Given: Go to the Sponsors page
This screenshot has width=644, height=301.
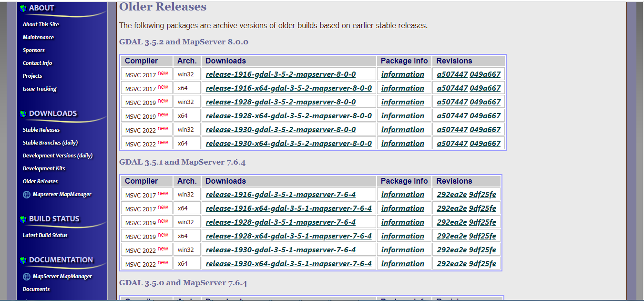Looking at the screenshot, I should pos(34,50).
